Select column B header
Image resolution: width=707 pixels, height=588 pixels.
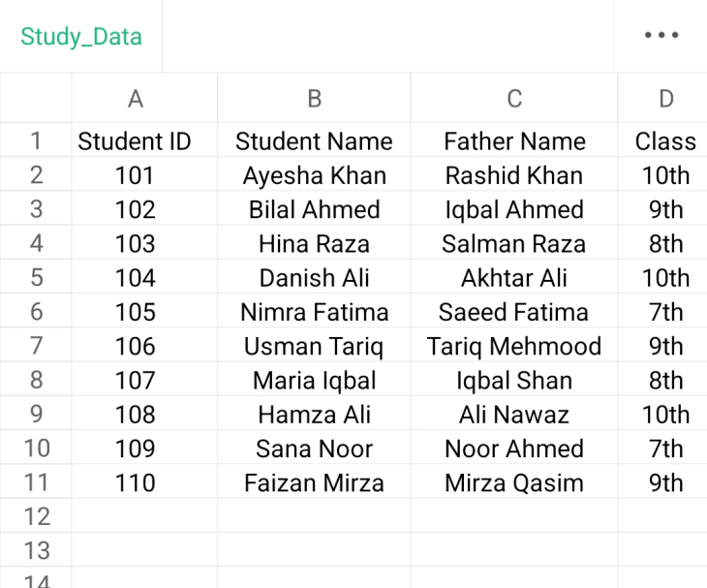pyautogui.click(x=314, y=98)
